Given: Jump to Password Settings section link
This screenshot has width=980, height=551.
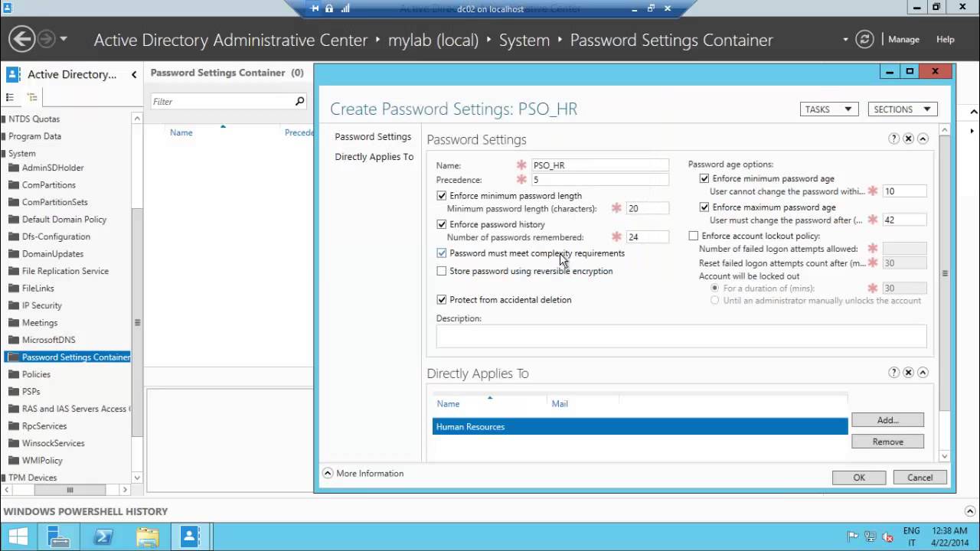Looking at the screenshot, I should pyautogui.click(x=373, y=136).
